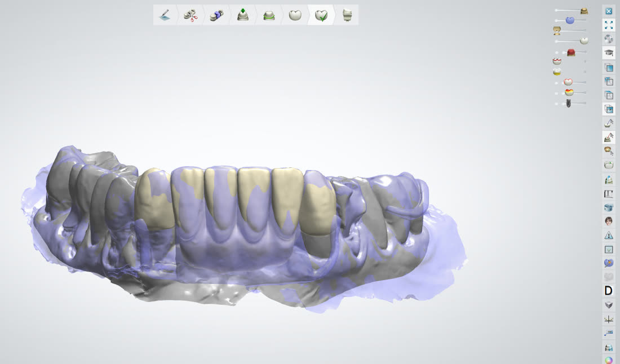Open the final die model workflow step
The height and width of the screenshot is (364, 620).
click(x=347, y=15)
